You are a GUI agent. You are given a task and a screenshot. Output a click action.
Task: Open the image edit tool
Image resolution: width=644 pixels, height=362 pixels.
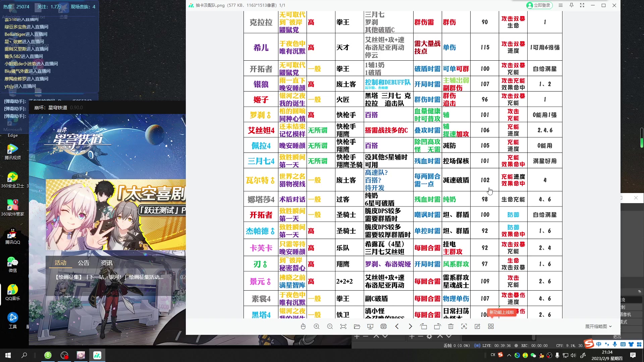[x=477, y=326]
